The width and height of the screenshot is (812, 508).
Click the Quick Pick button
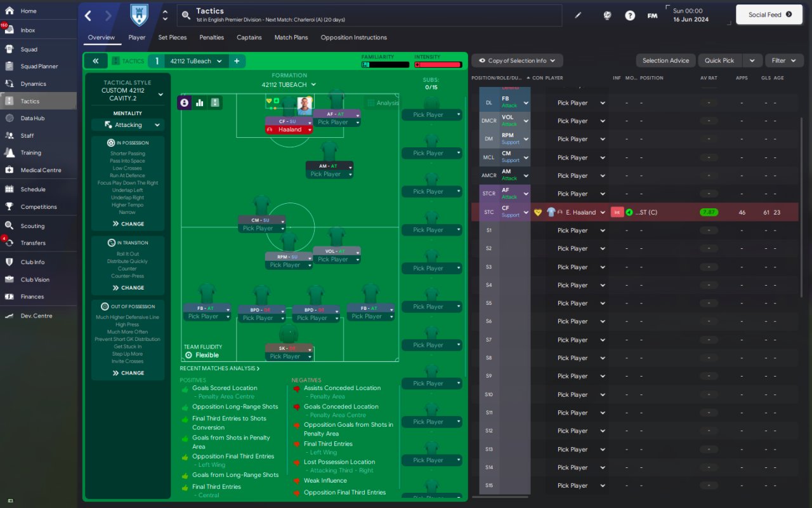click(719, 60)
